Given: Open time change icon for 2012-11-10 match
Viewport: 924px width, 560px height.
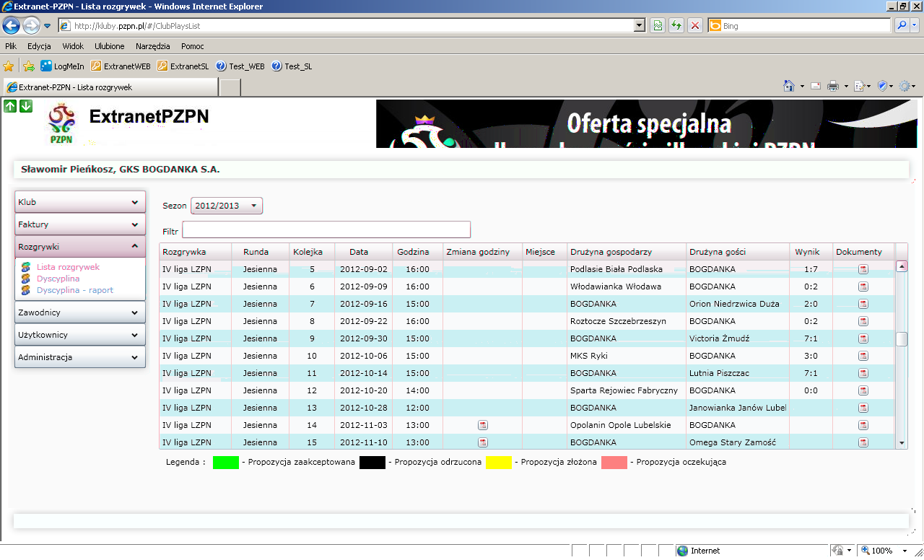Looking at the screenshot, I should click(483, 442).
